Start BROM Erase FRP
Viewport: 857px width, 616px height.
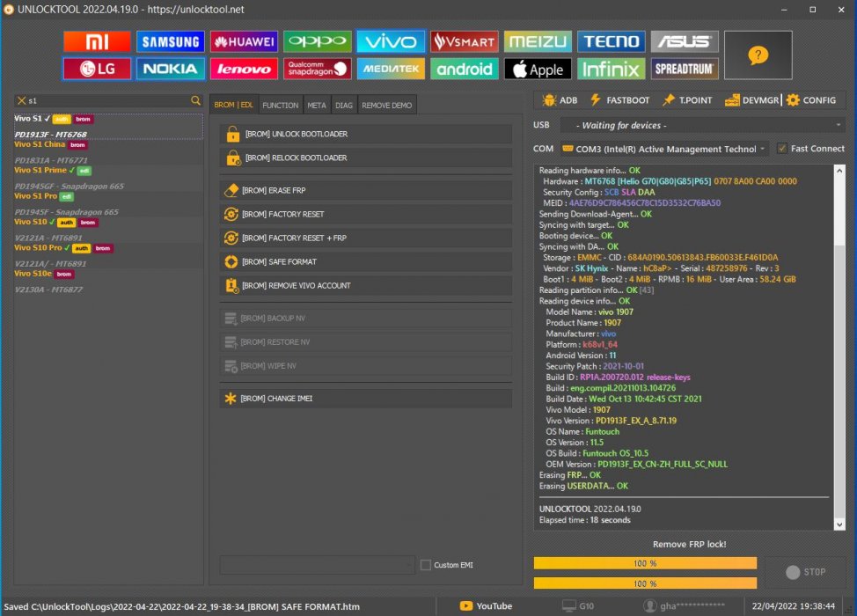366,190
